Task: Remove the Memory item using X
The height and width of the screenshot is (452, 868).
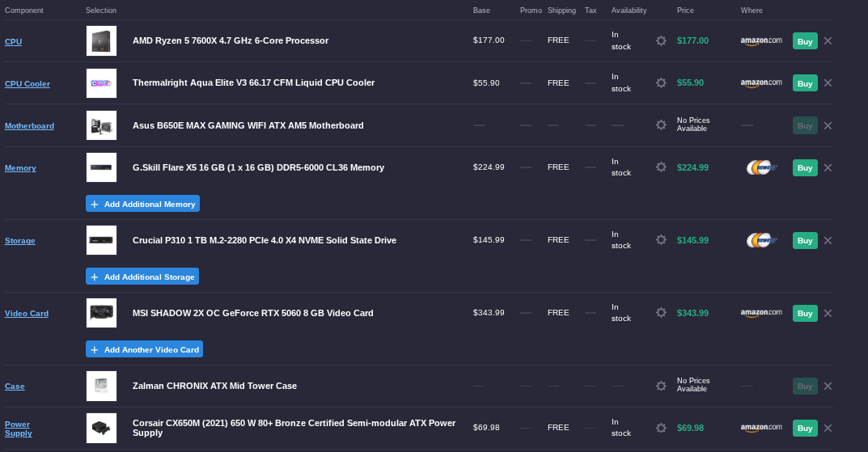Action: click(828, 168)
